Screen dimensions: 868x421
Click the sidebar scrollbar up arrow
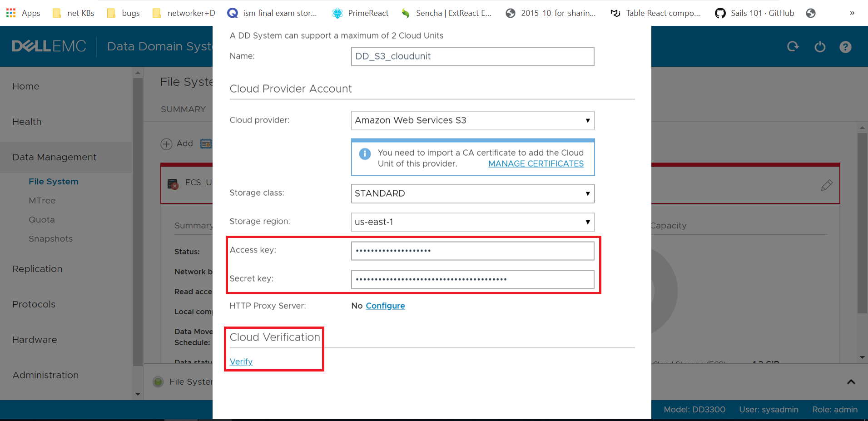(x=138, y=73)
